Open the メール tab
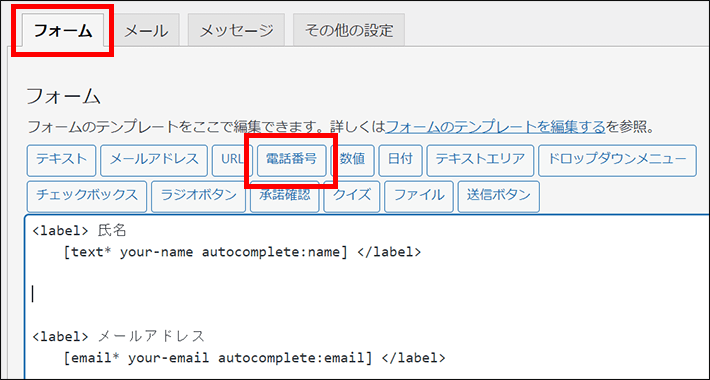This screenshot has width=710, height=380. [x=146, y=30]
